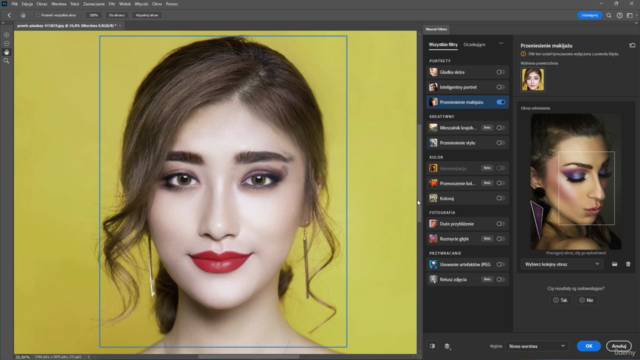The height and width of the screenshot is (360, 640).
Task: Click the zoom in tool in left toolbar
Action: coord(6,35)
